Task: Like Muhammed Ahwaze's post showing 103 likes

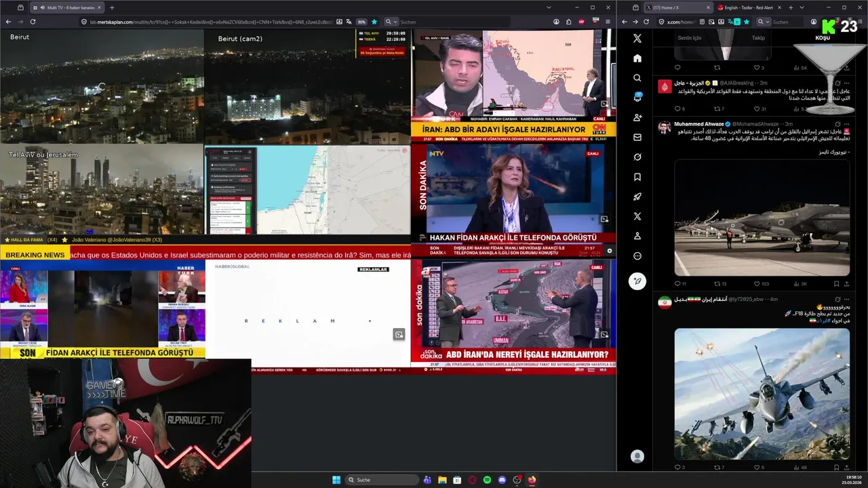Action: pos(757,284)
